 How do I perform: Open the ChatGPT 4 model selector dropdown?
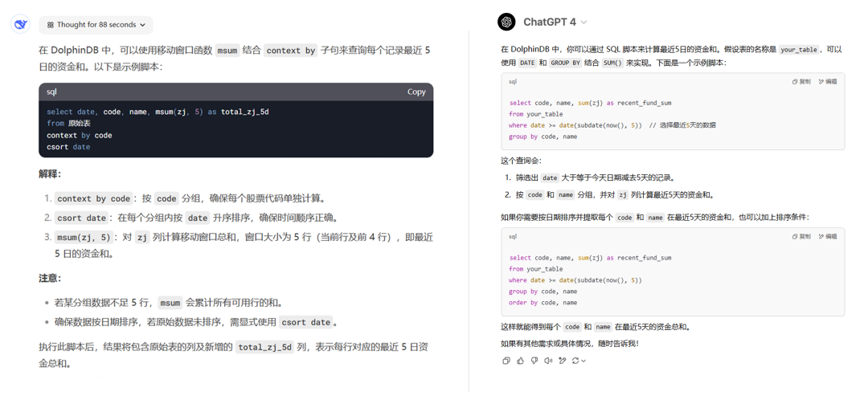point(555,22)
